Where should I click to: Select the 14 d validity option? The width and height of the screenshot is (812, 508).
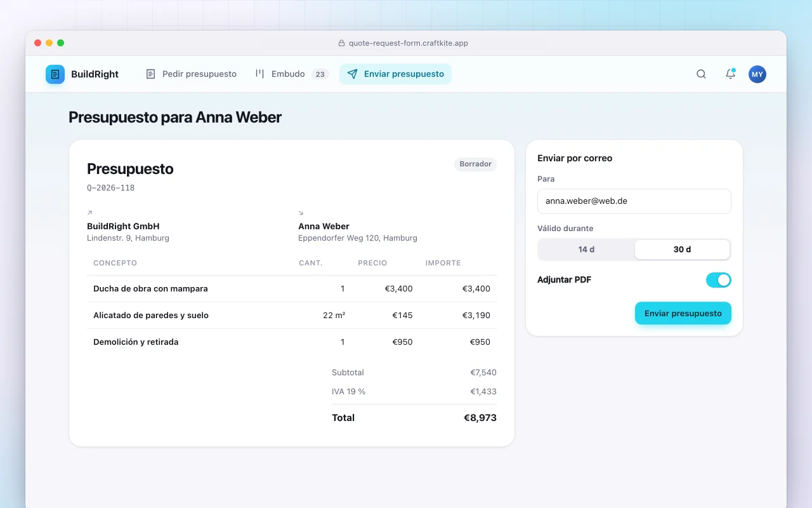click(586, 250)
